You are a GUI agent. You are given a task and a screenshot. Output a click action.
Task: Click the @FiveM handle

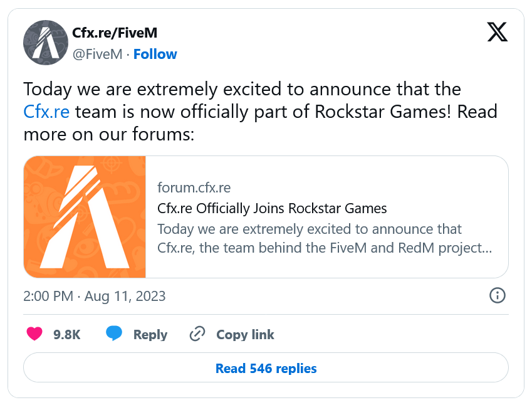click(x=97, y=55)
